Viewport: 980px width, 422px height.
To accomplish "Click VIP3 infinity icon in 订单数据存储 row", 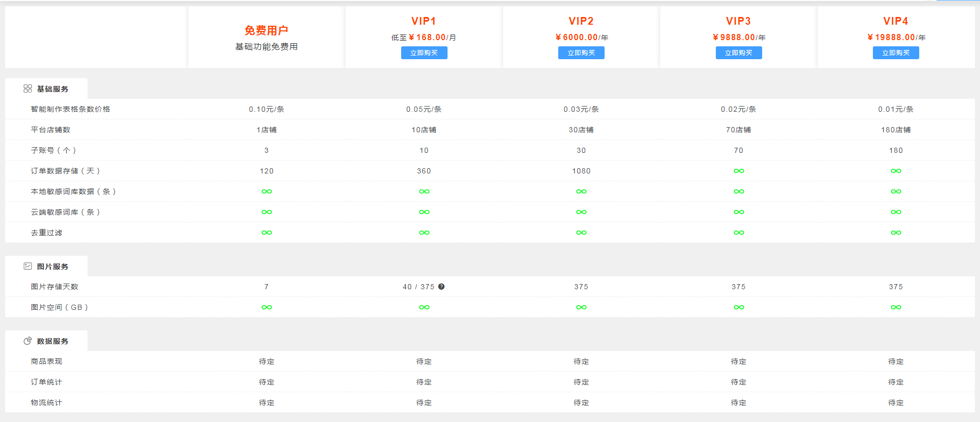I will 738,171.
